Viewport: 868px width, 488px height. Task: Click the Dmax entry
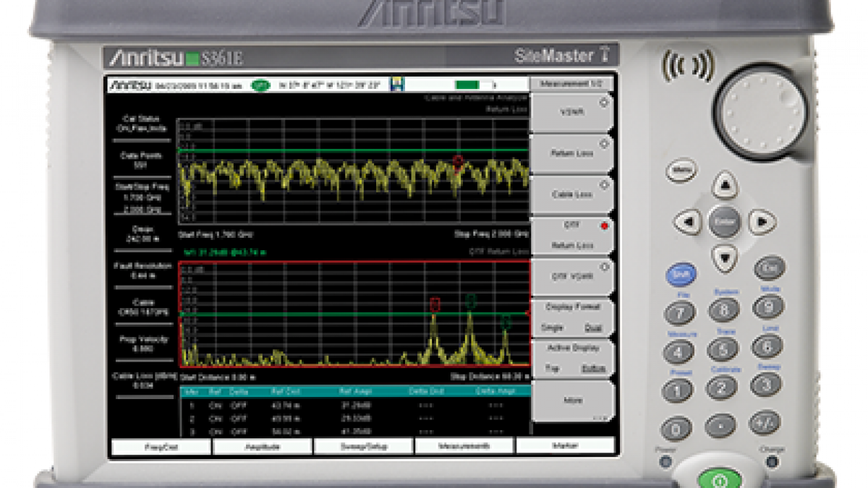[x=142, y=234]
